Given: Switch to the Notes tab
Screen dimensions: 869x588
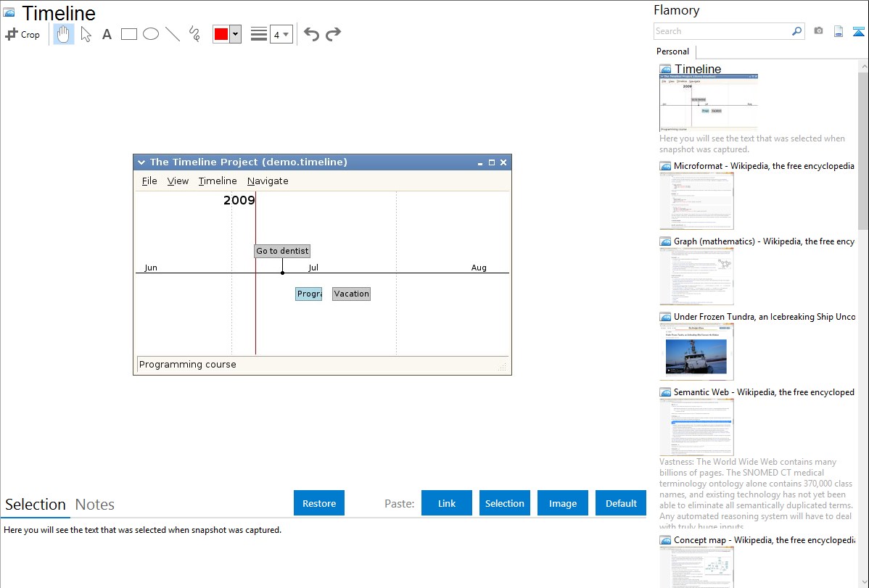Looking at the screenshot, I should point(95,505).
